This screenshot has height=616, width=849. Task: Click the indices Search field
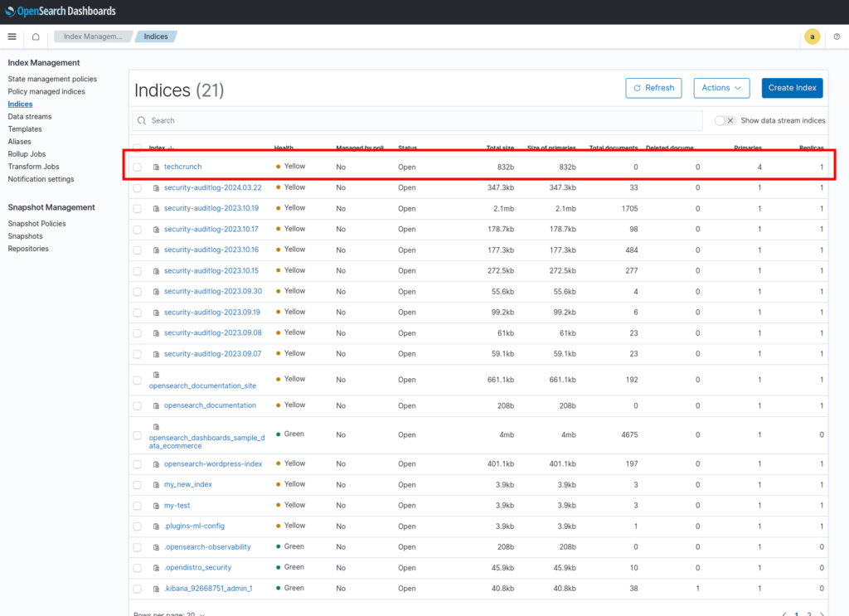[417, 121]
